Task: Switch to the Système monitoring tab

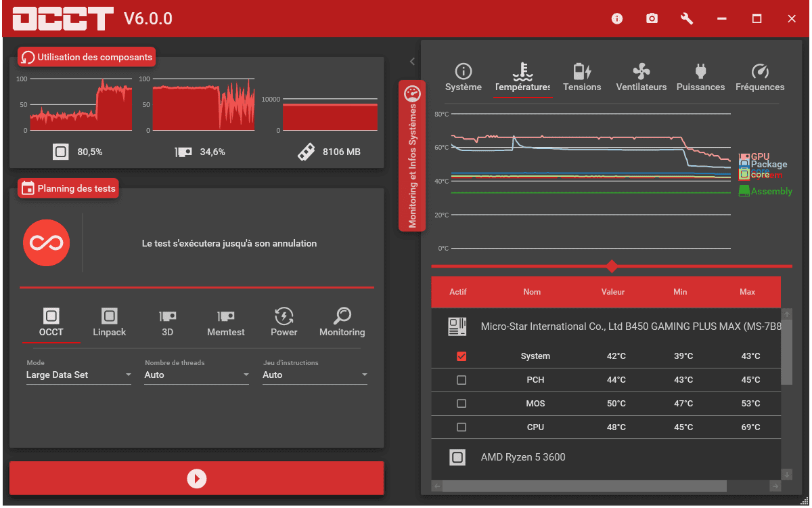Action: click(464, 78)
